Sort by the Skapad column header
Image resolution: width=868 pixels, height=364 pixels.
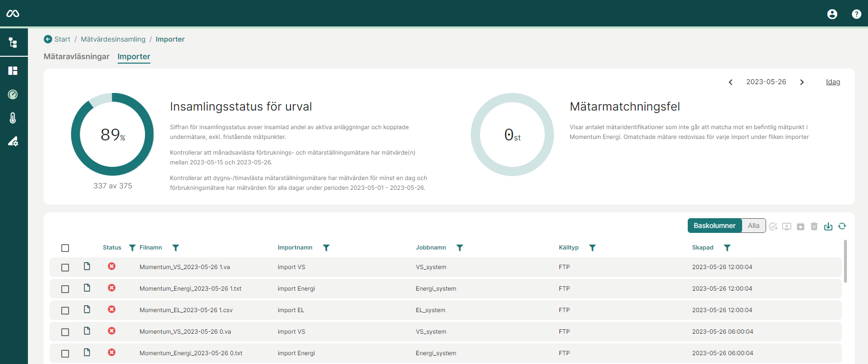pos(702,248)
